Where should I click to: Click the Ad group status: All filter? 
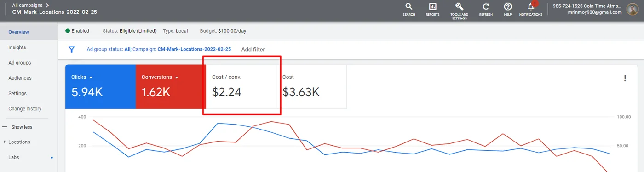pos(109,49)
